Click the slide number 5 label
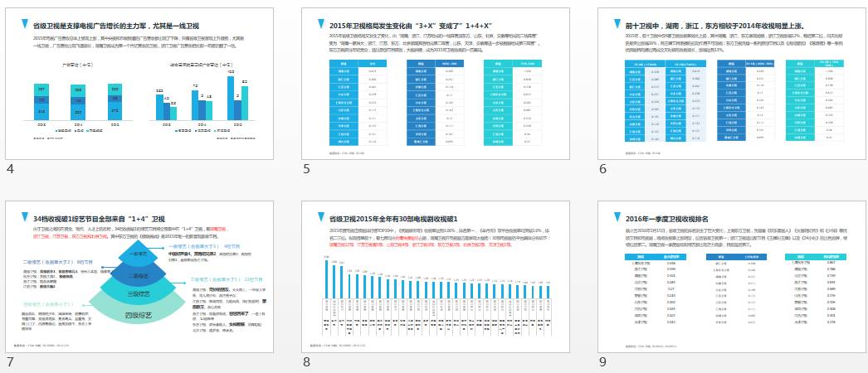Image resolution: width=868 pixels, height=373 pixels. [306, 169]
